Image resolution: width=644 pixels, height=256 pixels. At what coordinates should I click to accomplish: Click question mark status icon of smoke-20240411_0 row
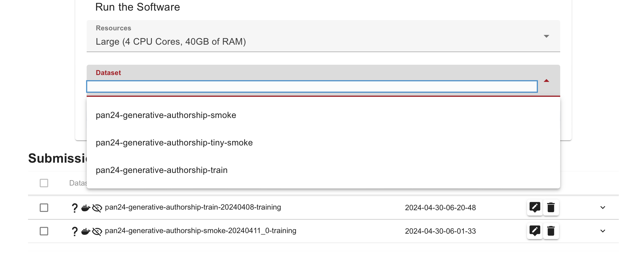[75, 231]
